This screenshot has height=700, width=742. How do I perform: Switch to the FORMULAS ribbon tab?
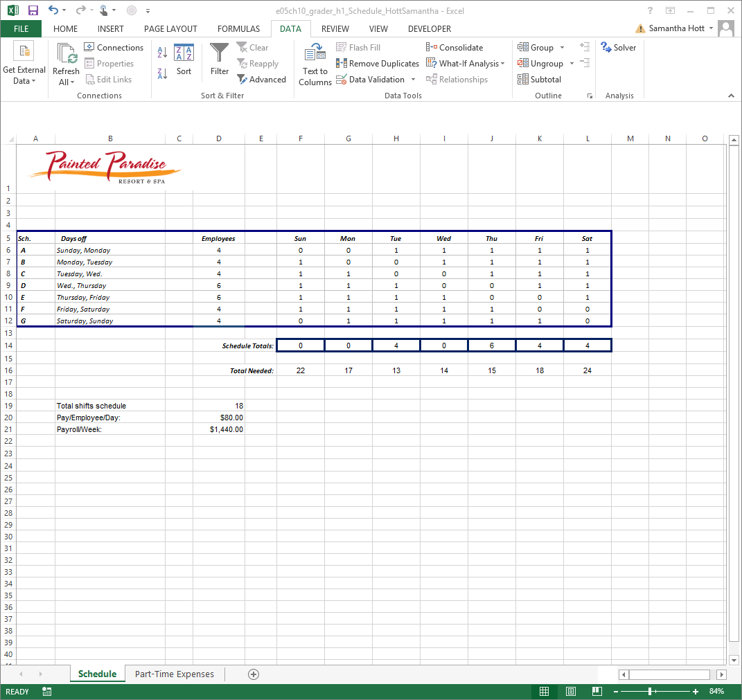(238, 28)
